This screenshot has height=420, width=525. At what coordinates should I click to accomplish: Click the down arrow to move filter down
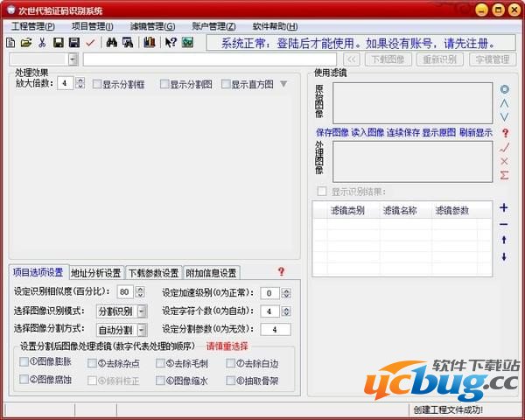pyautogui.click(x=504, y=257)
